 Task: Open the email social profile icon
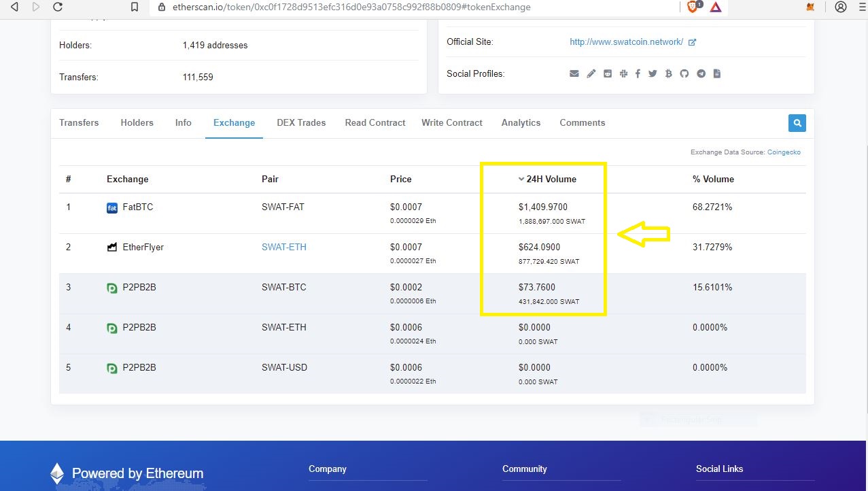(574, 73)
